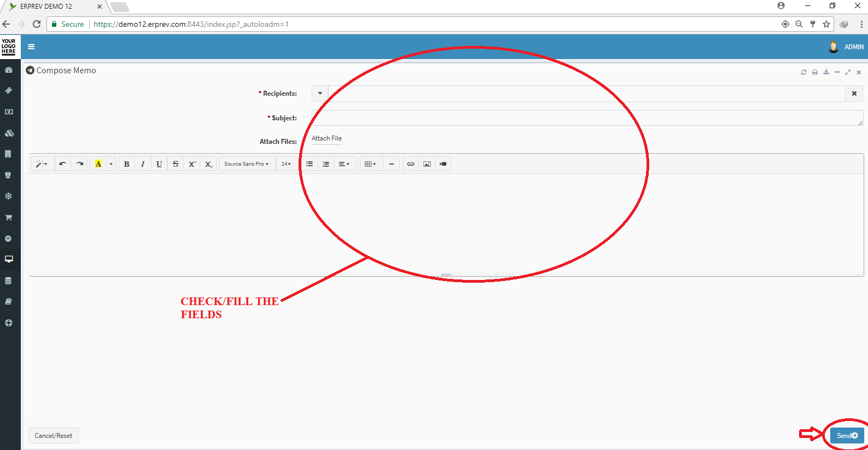
Task: Open the cubes icon in the sidebar
Action: [x=9, y=133]
